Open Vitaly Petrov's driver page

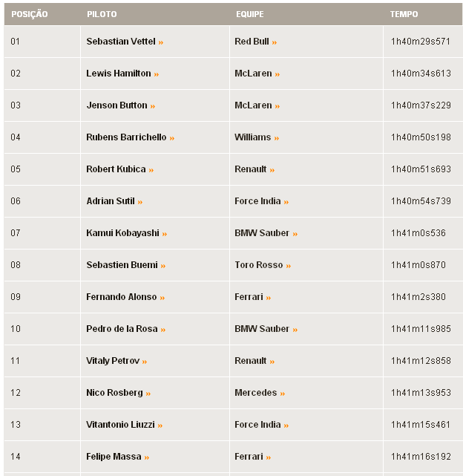click(x=113, y=361)
